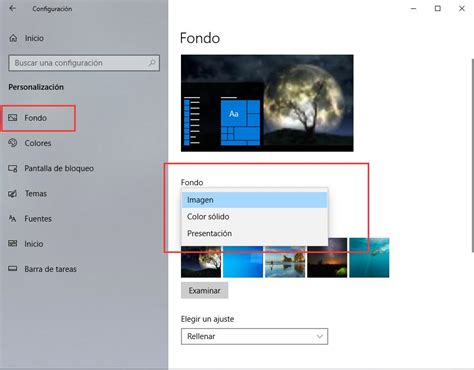Minimize the Configuración window
The height and width of the screenshot is (370, 474).
[414, 9]
